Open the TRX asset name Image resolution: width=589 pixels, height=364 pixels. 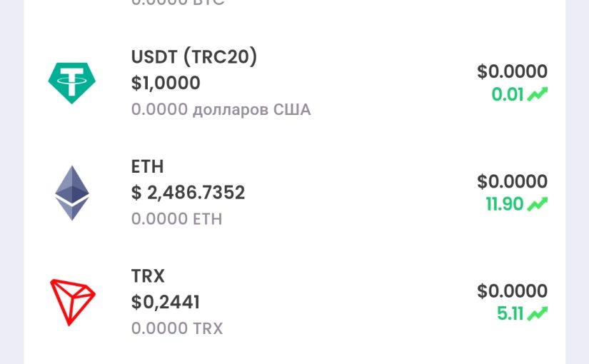148,276
